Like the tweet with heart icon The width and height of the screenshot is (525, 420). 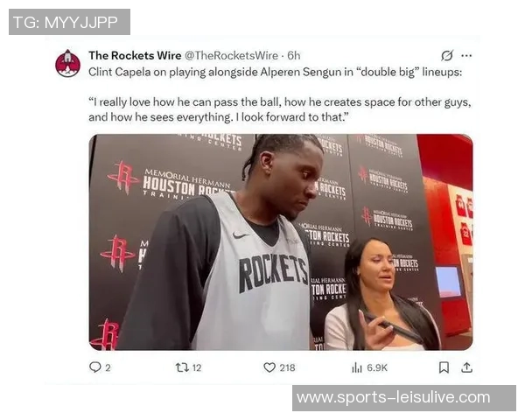tap(269, 367)
